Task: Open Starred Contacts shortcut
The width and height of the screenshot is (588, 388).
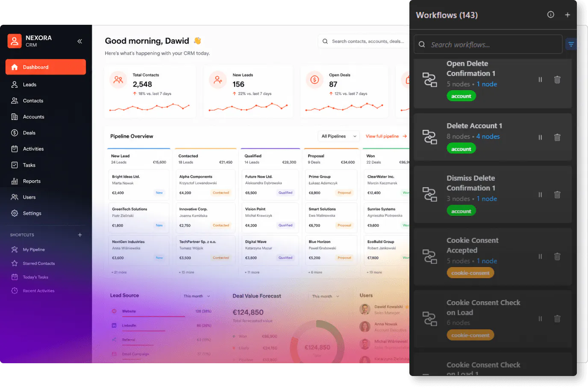Action: [x=39, y=263]
